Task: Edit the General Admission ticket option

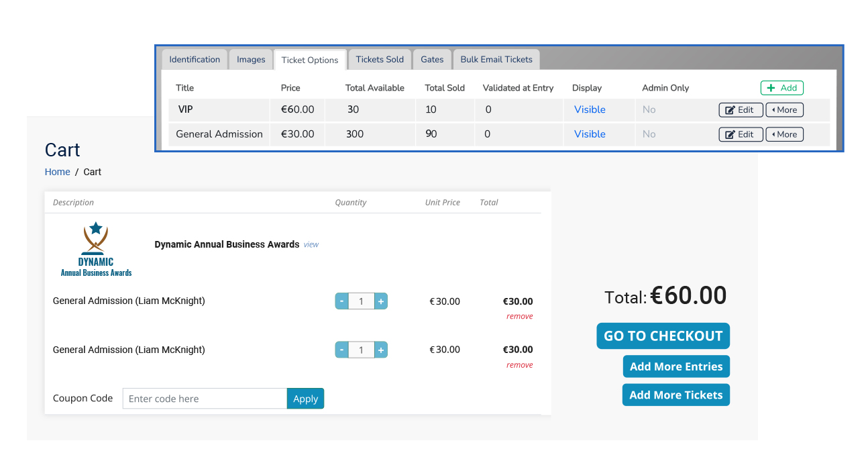Action: 740,134
